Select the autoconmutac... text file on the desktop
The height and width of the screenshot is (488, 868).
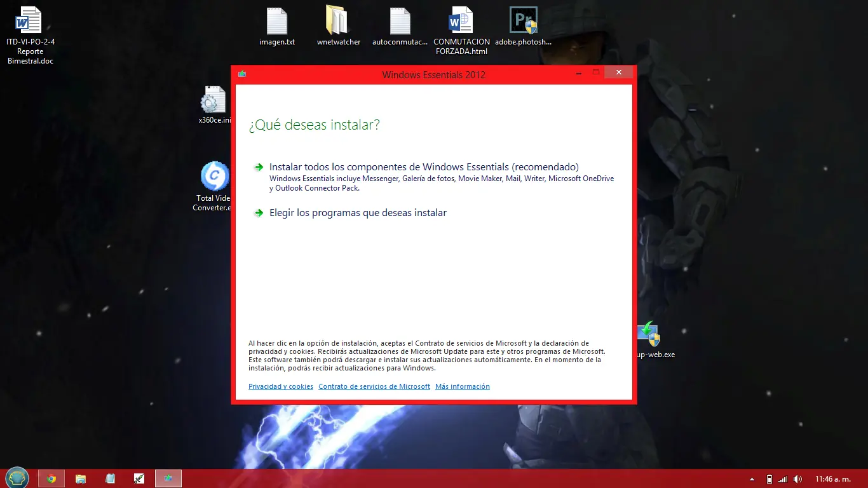click(400, 27)
